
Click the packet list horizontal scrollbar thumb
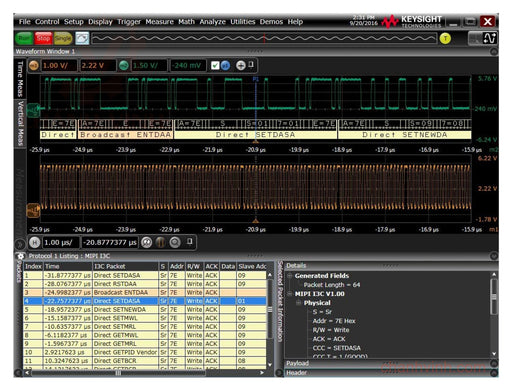[118, 373]
